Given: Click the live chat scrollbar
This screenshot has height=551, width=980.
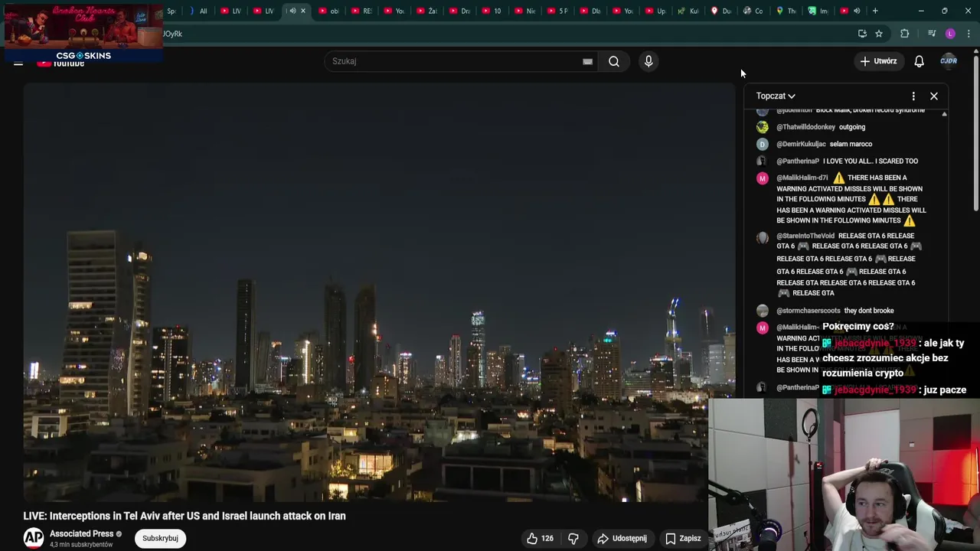Looking at the screenshot, I should (944, 253).
